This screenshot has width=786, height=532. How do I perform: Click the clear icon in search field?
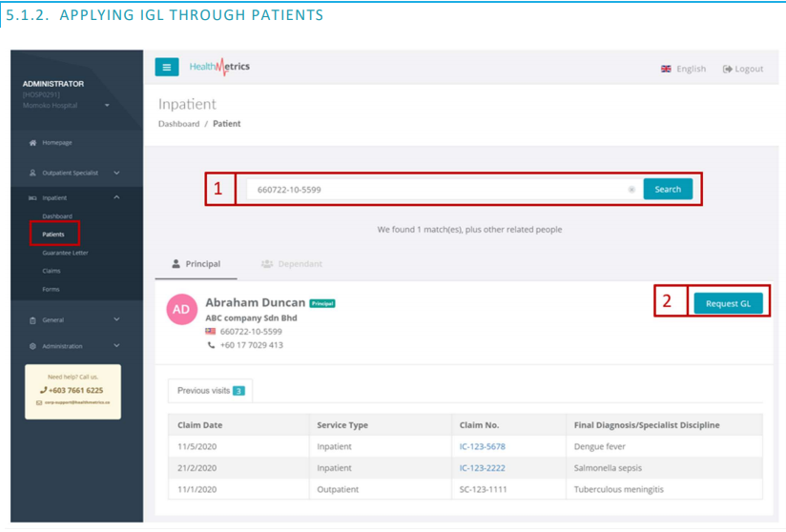coord(631,190)
